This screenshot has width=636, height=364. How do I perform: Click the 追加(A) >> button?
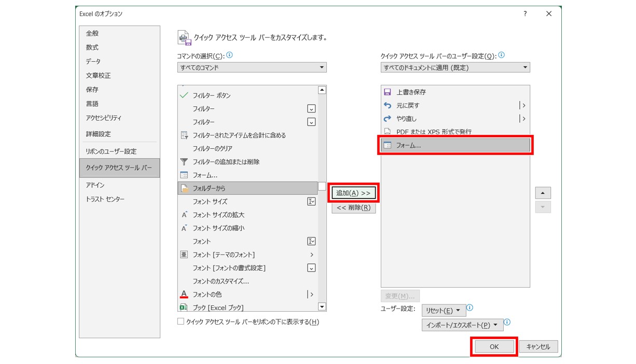[353, 193]
